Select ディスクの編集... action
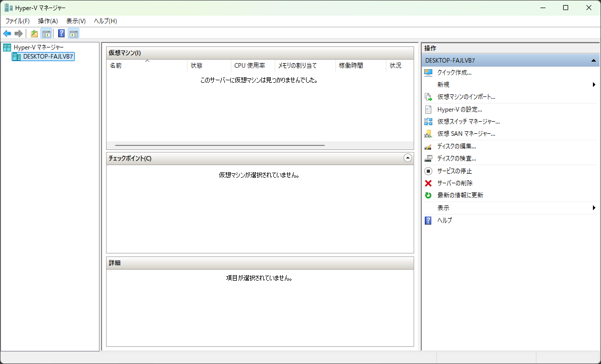This screenshot has height=364, width=601. pos(457,146)
